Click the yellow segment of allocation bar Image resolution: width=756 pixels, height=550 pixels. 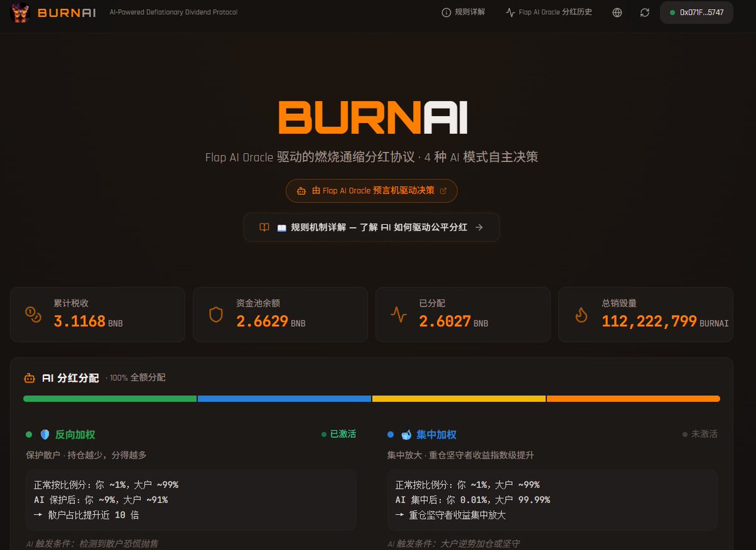point(459,399)
